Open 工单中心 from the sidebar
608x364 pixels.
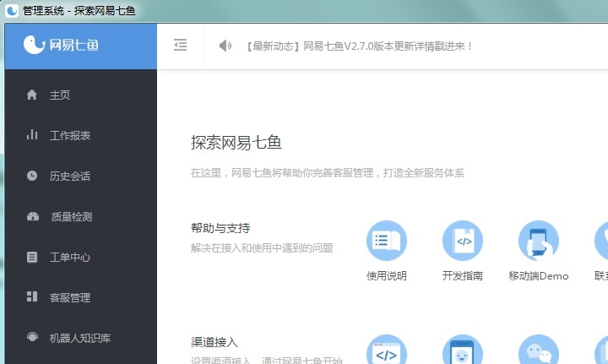pyautogui.click(x=70, y=257)
